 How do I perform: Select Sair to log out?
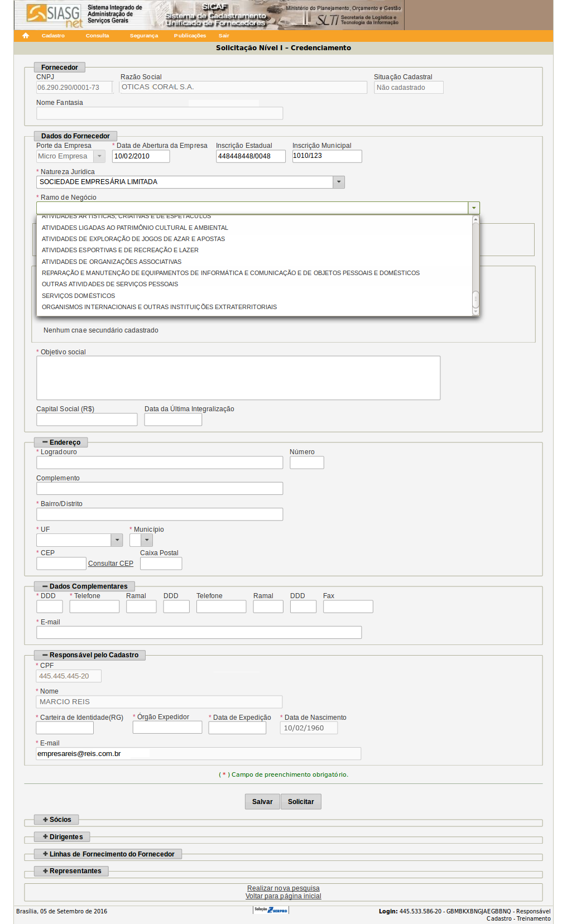[224, 36]
